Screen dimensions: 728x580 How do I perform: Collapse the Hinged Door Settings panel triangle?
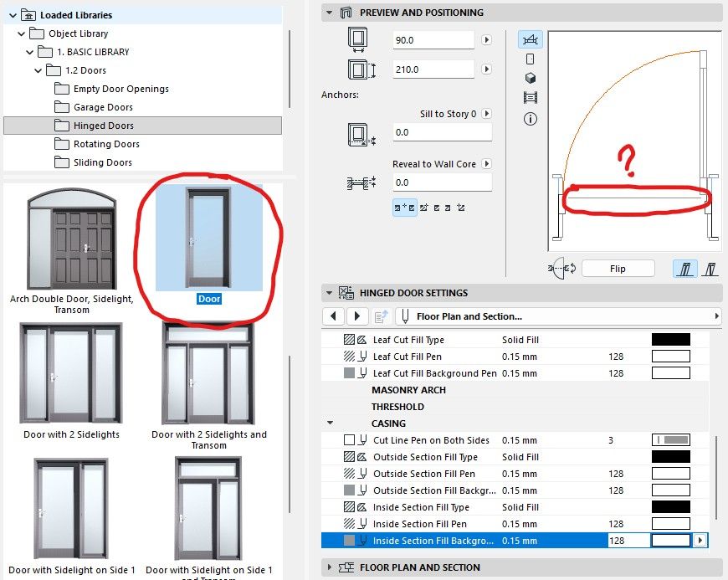(x=329, y=293)
